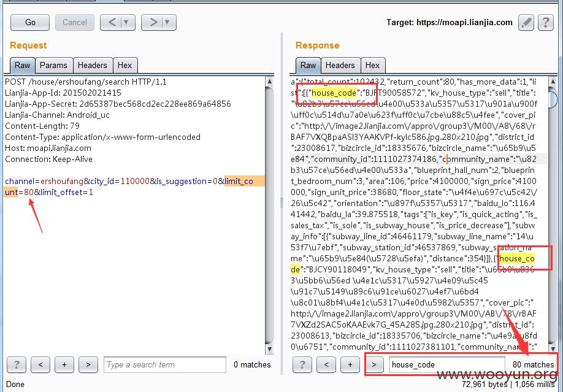Switch to the Request Params tab
The width and height of the screenshot is (563, 392).
tap(53, 66)
